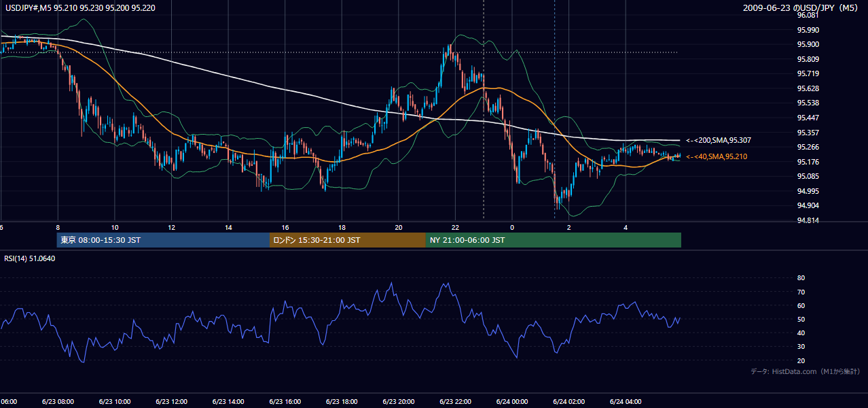Image resolution: width=868 pixels, height=408 pixels.
Task: Click hour label 12 under price chart
Action: (171, 227)
